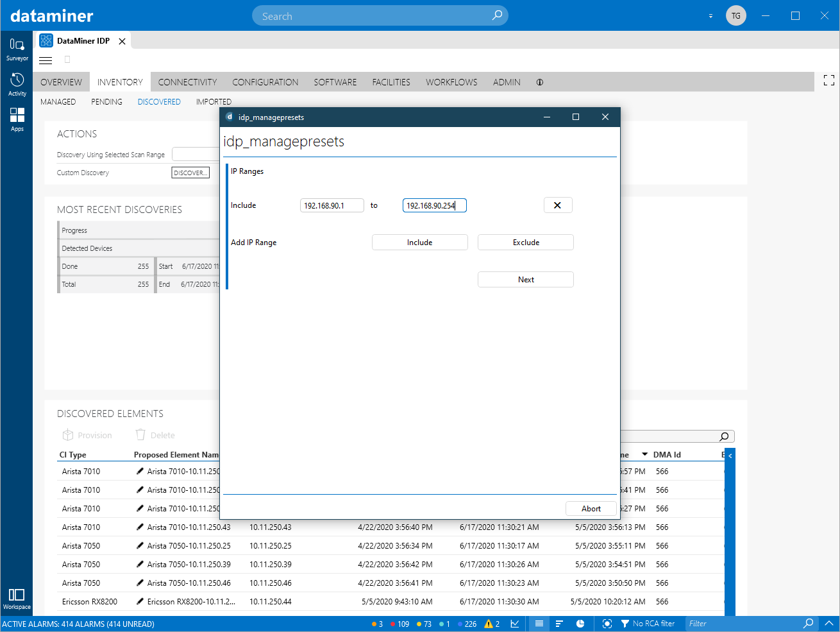Click the red critical alarm count 109
Viewport: 840px width, 632px height.
pyautogui.click(x=399, y=624)
